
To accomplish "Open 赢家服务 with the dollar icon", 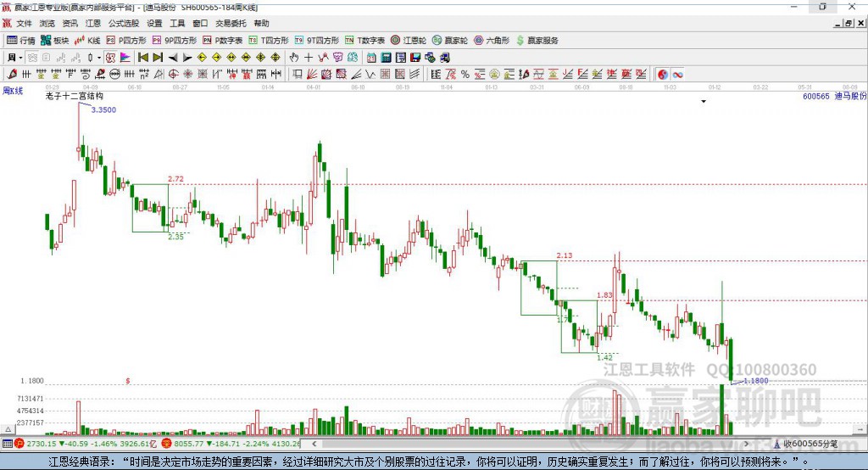I will 537,41.
